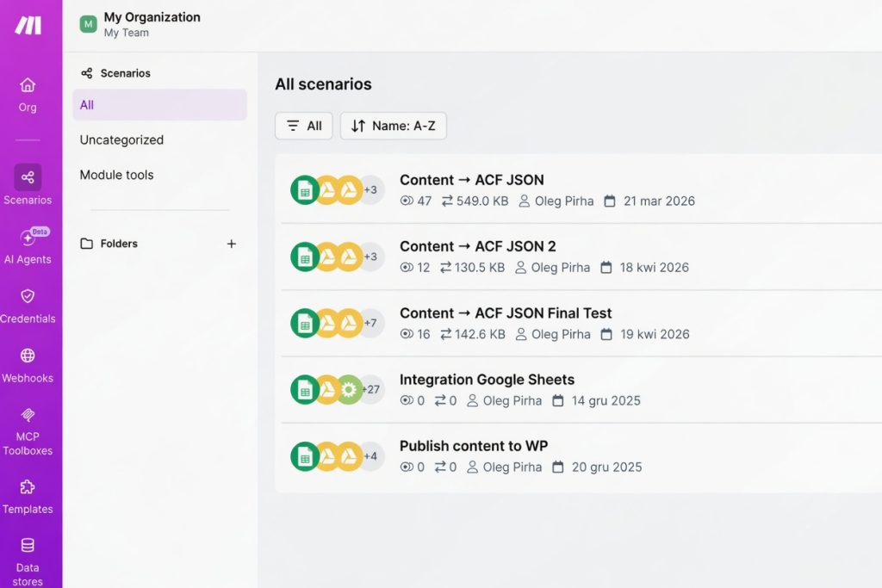Click the All scenarios page heading

(x=324, y=84)
